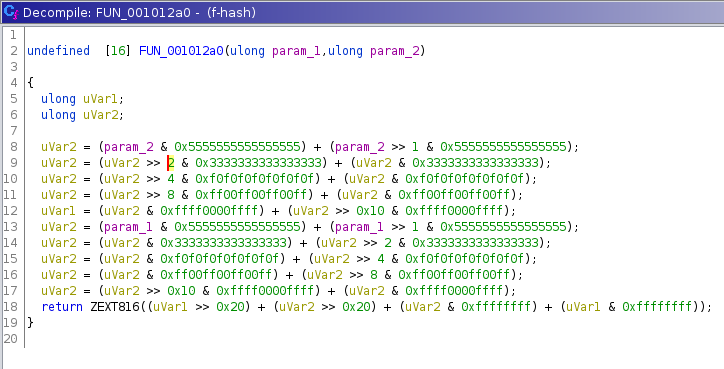Click the opening brace on line 4

coord(30,83)
